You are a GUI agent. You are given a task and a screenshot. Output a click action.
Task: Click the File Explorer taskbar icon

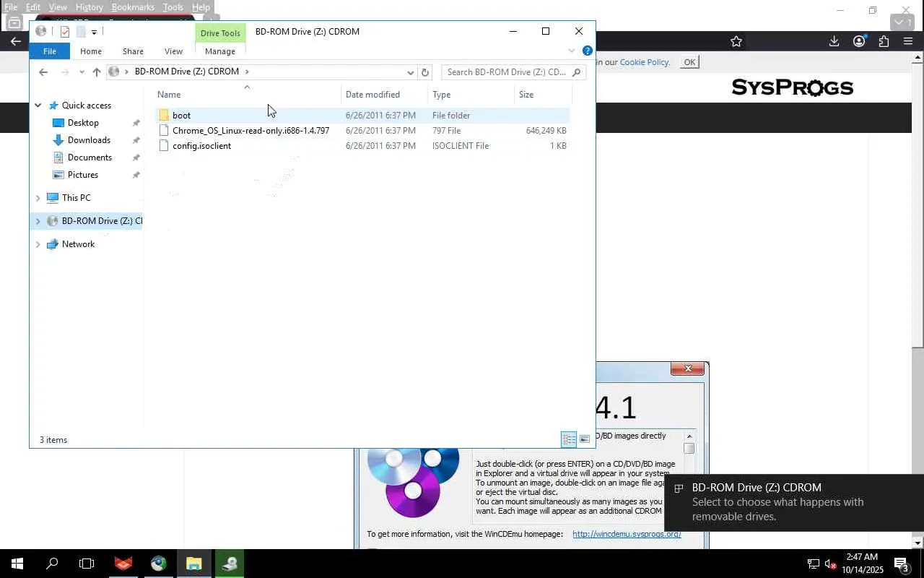pos(193,564)
